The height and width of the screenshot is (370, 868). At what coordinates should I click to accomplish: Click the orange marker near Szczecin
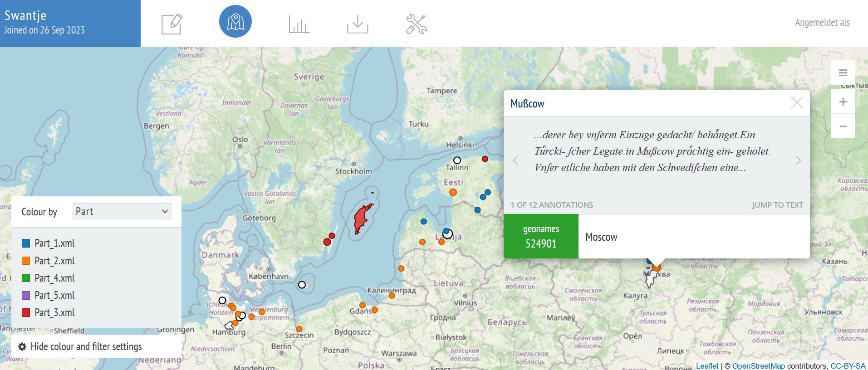pos(299,329)
